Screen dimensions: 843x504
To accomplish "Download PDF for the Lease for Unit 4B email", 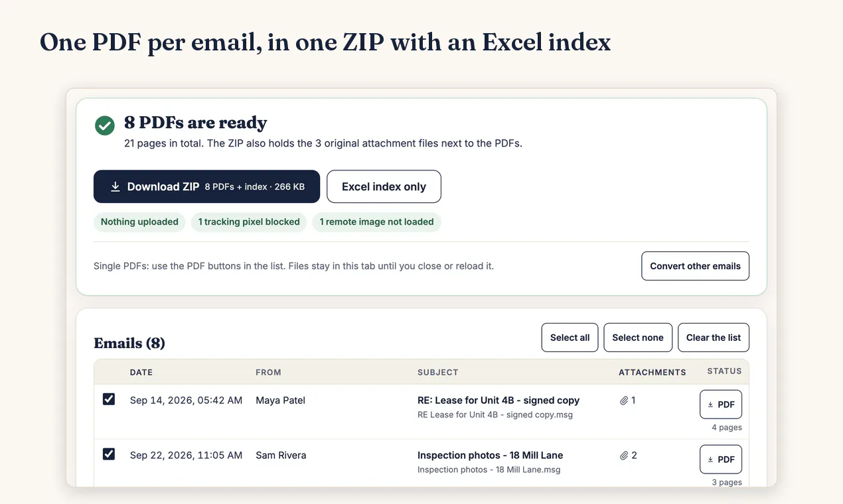I will point(721,405).
